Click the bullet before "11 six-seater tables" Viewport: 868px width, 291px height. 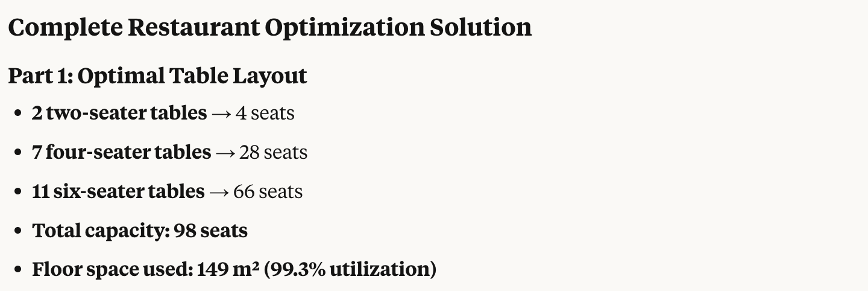[18, 192]
